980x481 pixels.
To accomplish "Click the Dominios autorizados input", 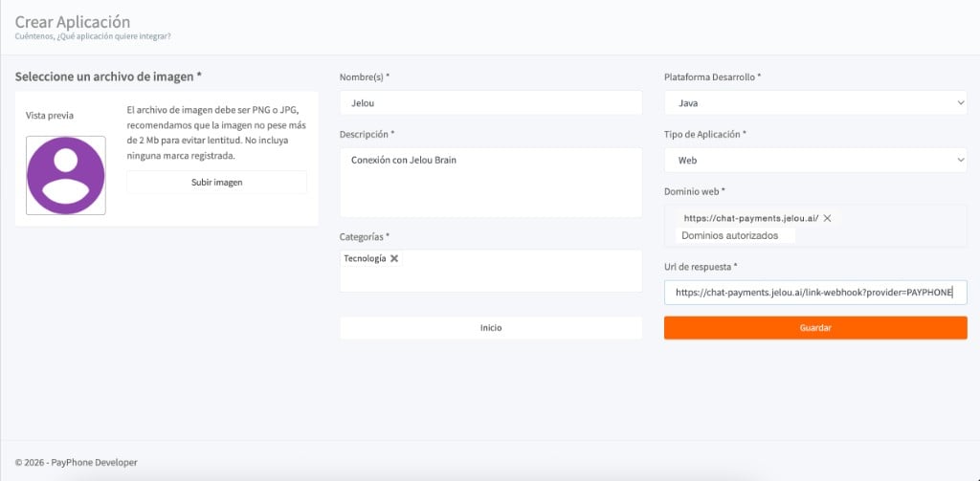I will tap(735, 235).
